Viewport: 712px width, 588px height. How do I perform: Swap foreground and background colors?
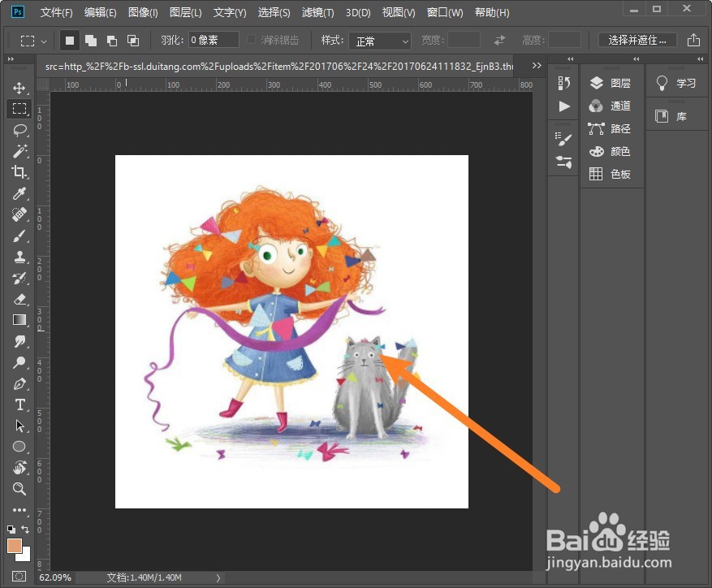point(25,530)
